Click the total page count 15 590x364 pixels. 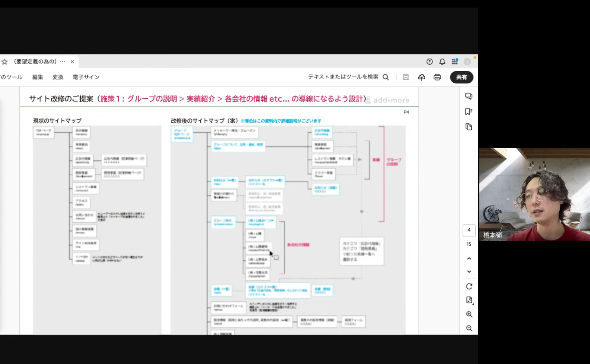(469, 244)
